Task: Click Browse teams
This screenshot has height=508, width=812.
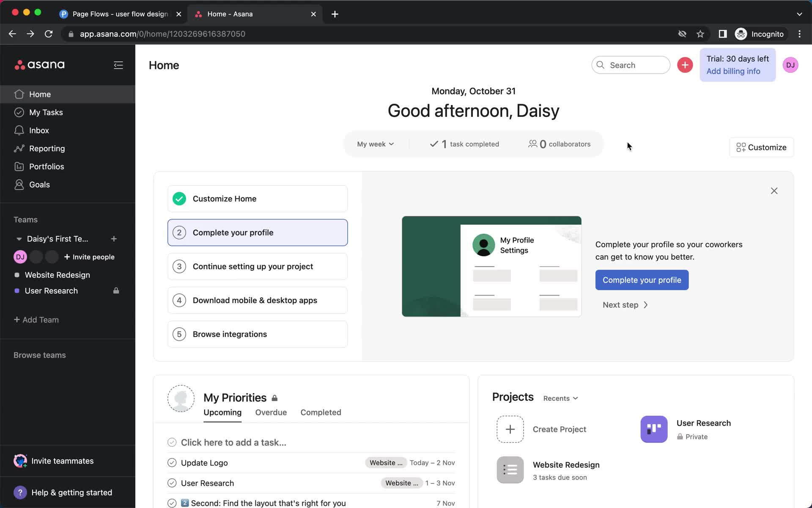Action: (x=40, y=355)
